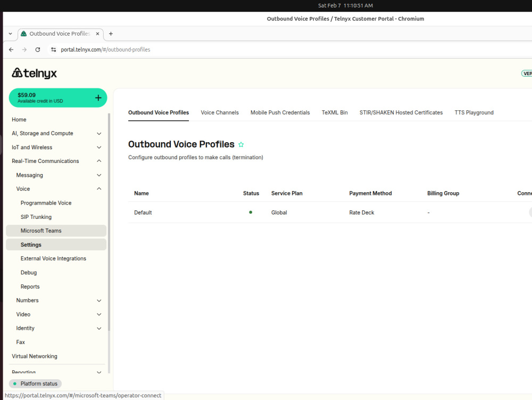Screen dimensions: 532x400
Task: Click the Service Plan column header
Action: pyautogui.click(x=287, y=193)
